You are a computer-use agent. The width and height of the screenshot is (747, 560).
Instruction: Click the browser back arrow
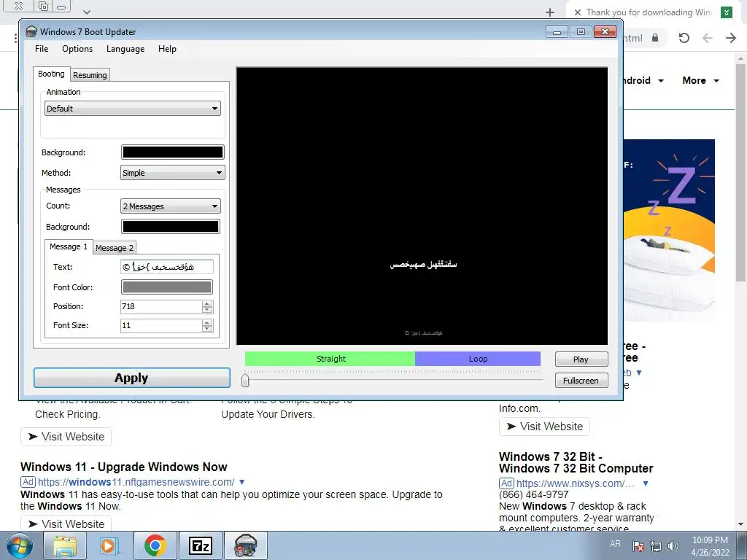point(708,38)
